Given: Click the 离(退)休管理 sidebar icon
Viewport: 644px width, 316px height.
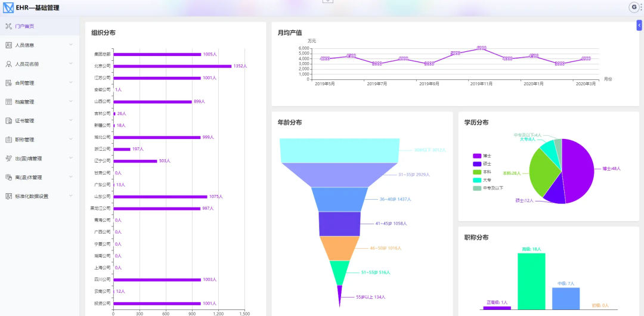Looking at the screenshot, I should (x=8, y=177).
